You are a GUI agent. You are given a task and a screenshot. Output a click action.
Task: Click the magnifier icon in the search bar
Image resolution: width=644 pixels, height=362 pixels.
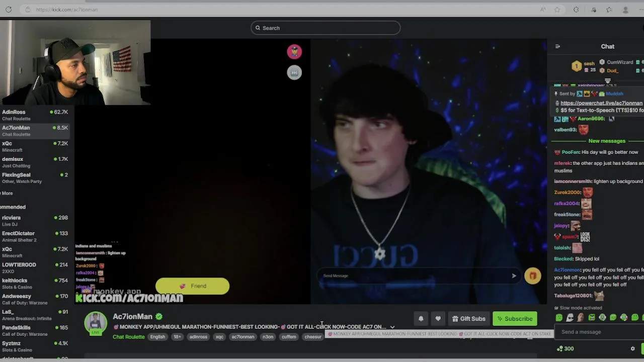click(258, 28)
